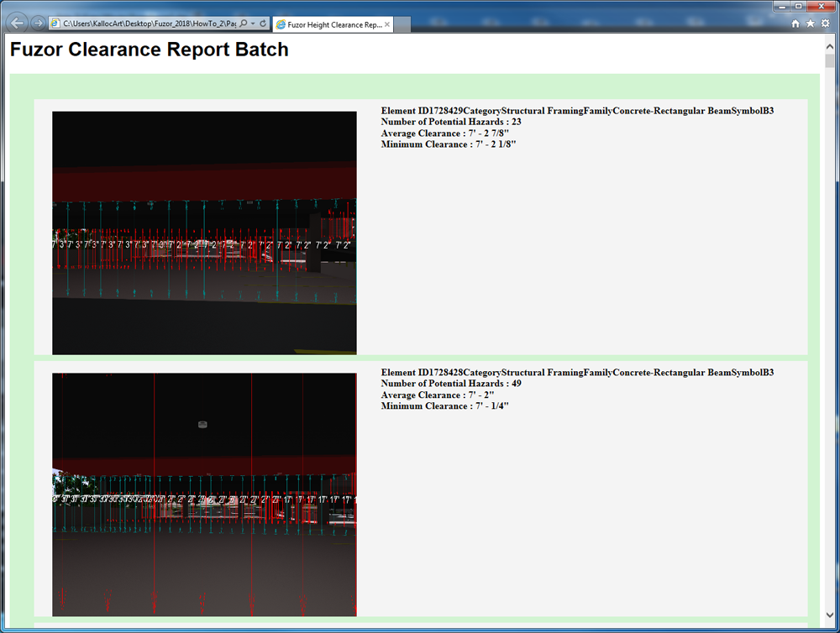Click "Average Clearance : 7' - 2"" text
Viewport: 840px width, 633px height.
[x=438, y=395]
